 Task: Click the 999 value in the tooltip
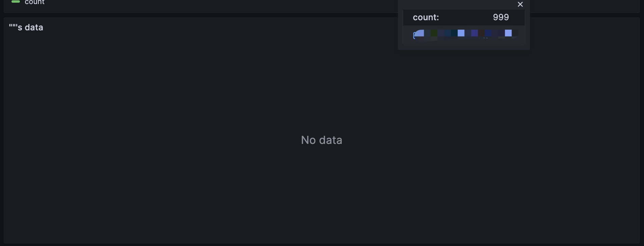coord(501,17)
